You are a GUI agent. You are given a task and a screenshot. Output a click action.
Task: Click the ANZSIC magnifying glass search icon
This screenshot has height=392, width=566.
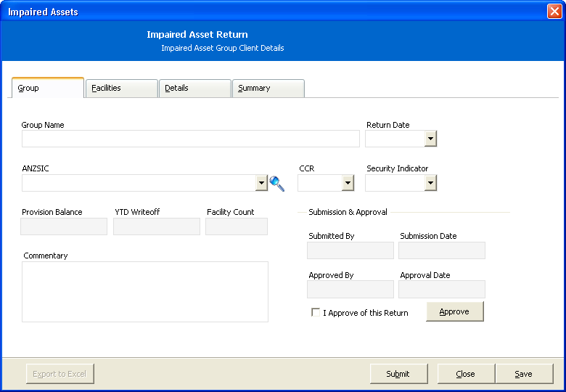(277, 184)
